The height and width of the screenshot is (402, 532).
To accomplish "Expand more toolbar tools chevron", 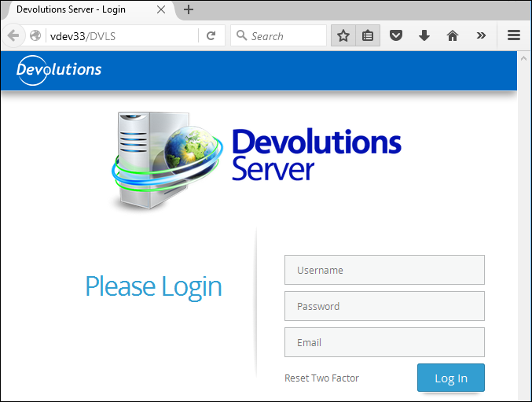I will coord(481,35).
